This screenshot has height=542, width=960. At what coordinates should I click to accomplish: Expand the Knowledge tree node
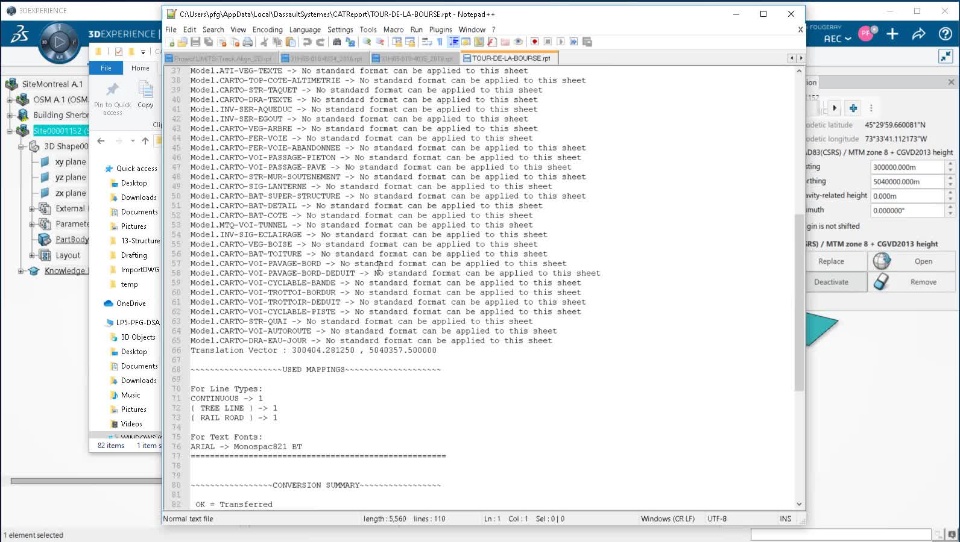pyautogui.click(x=21, y=271)
